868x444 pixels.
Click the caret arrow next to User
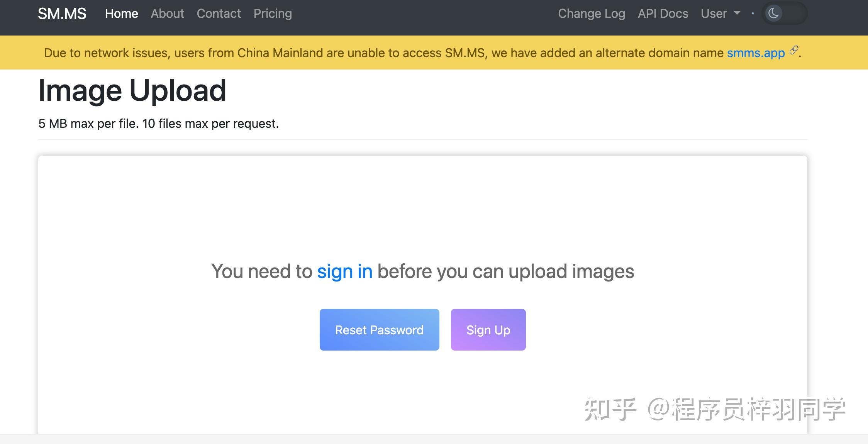tap(737, 14)
